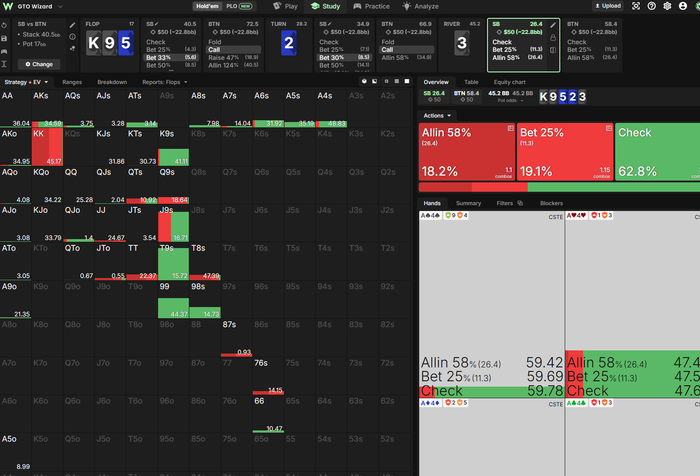This screenshot has height=476, width=700.
Task: Select the first matrix display mode icon
Action: coord(364,81)
